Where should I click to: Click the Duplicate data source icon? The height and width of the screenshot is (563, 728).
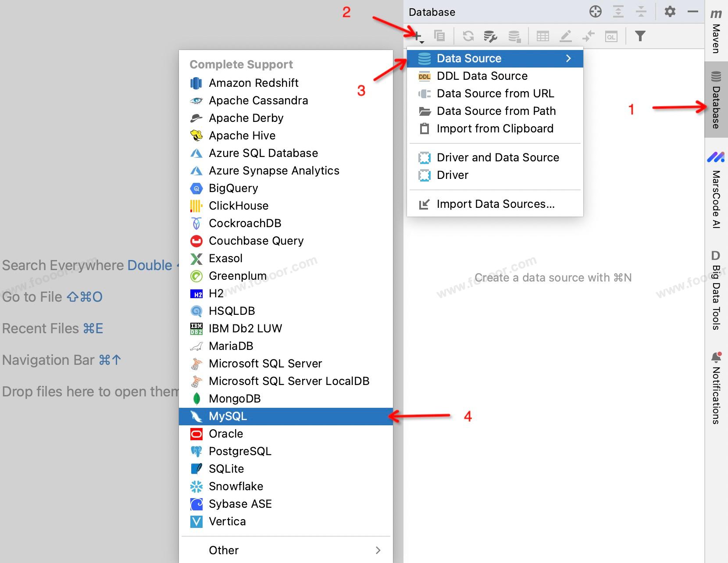coord(439,36)
